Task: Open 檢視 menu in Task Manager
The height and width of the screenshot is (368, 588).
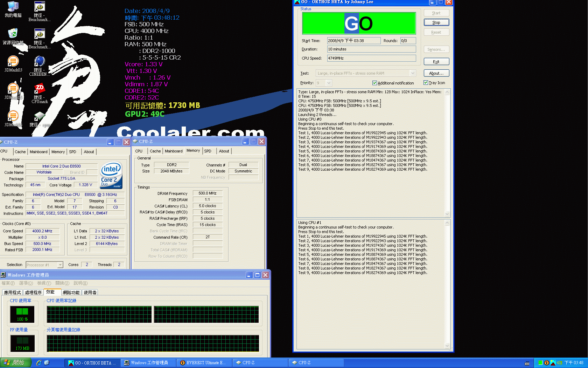Action: point(44,283)
